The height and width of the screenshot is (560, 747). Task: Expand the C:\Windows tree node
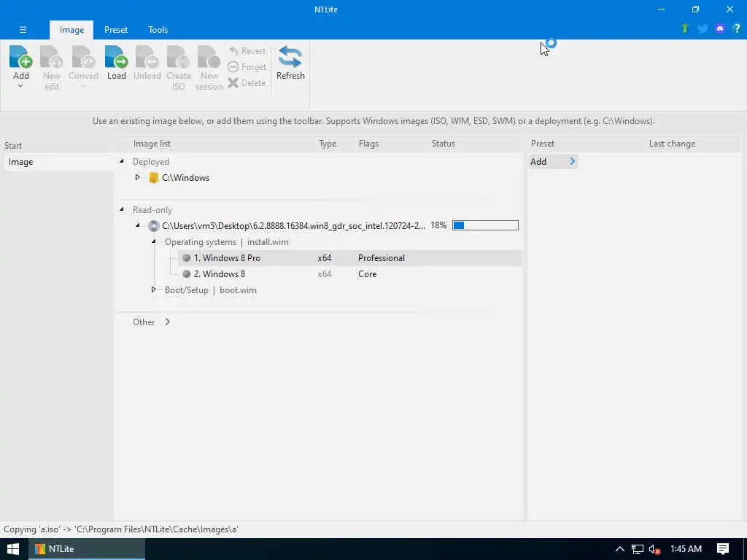tap(138, 177)
